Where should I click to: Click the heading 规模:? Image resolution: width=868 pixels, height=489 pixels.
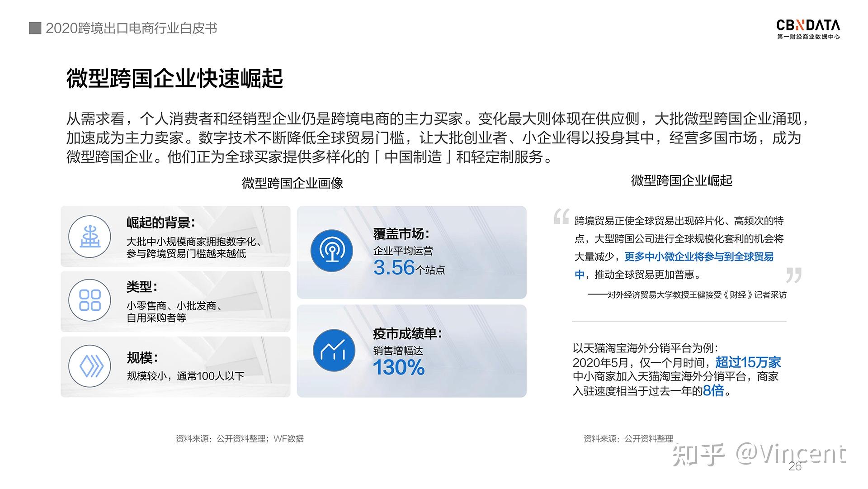pos(142,358)
